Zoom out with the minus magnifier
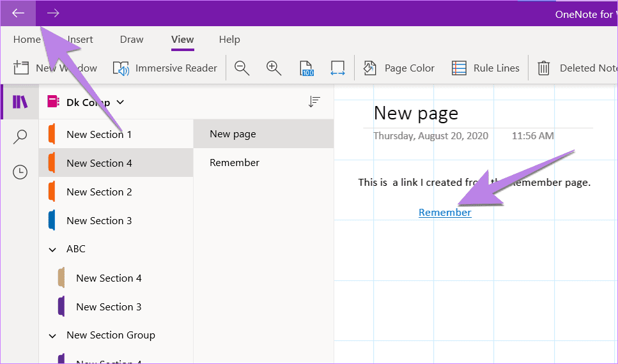This screenshot has height=364, width=618. (x=242, y=68)
